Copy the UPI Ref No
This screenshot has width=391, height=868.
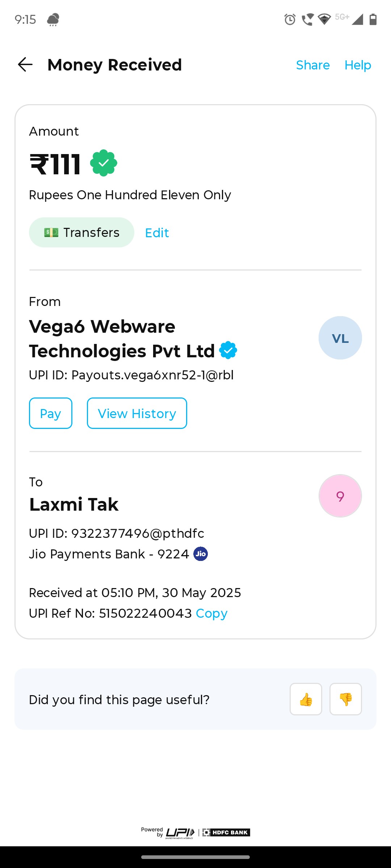[211, 613]
